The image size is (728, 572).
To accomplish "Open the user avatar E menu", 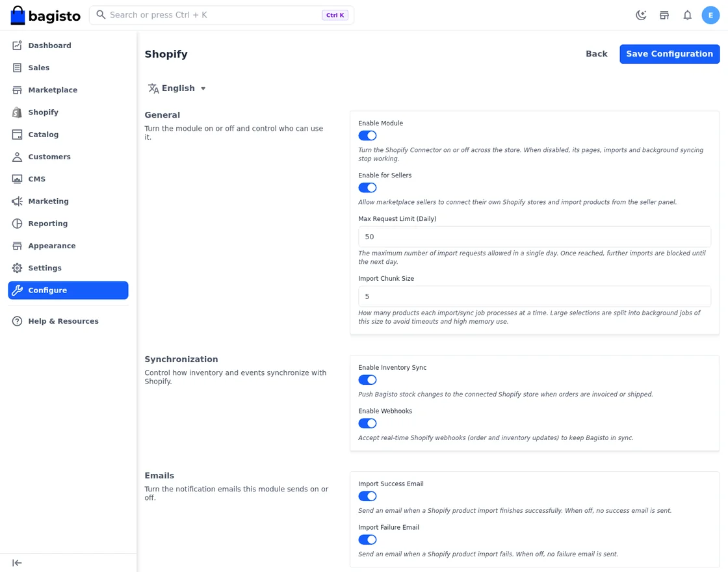I will pyautogui.click(x=710, y=16).
